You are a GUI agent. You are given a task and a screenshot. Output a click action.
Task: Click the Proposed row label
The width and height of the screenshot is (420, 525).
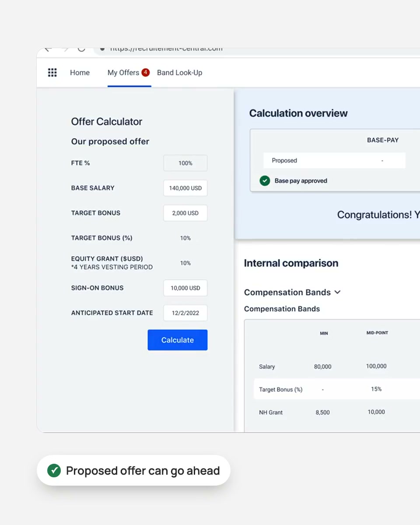coord(284,161)
